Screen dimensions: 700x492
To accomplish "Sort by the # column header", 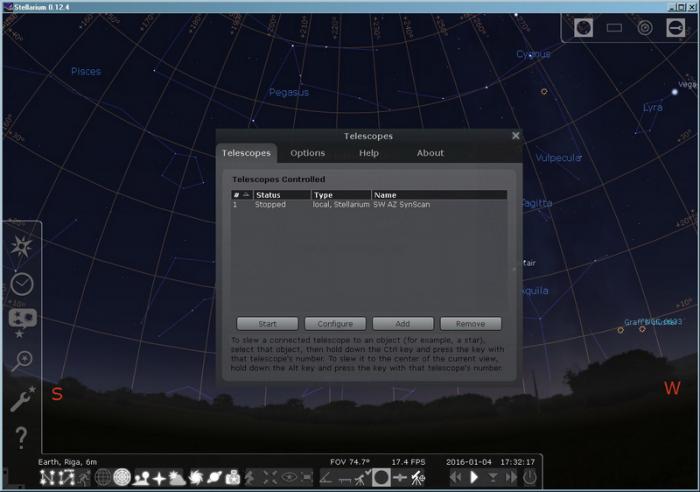I will click(242, 195).
